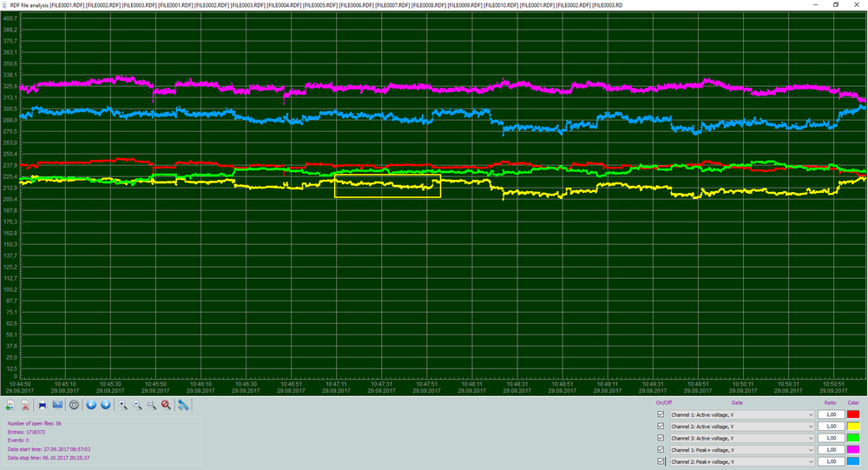The image size is (868, 470).
Task: Print the voltage graph
Action: (43, 405)
